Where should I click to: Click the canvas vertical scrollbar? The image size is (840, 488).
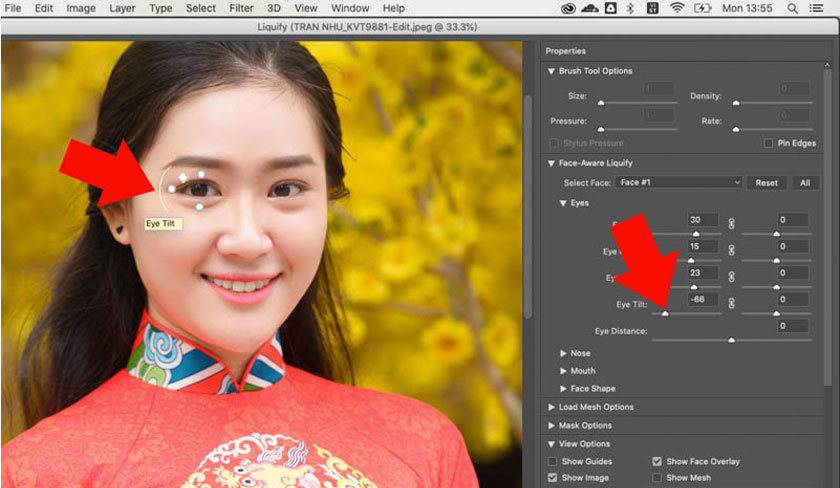[x=528, y=206]
